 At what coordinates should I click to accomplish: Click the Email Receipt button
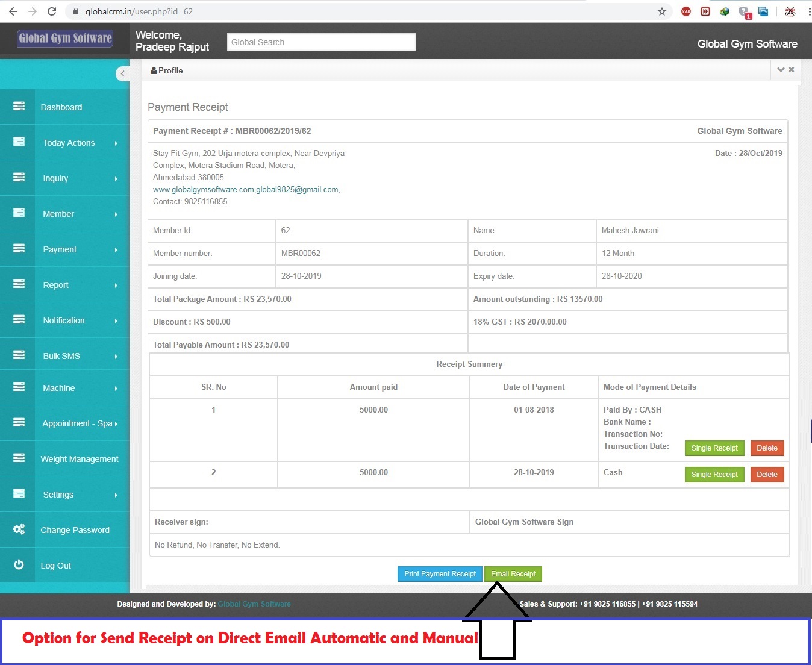click(x=513, y=573)
